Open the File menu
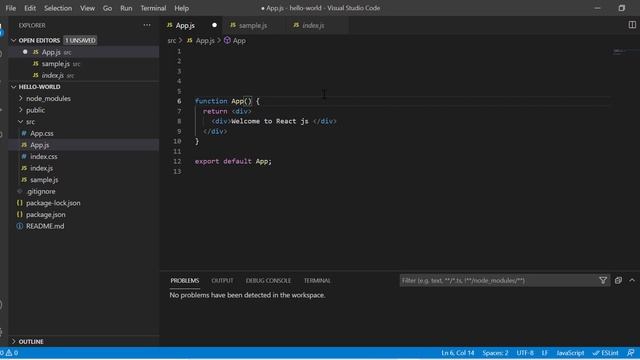The image size is (640, 360). pos(11,8)
